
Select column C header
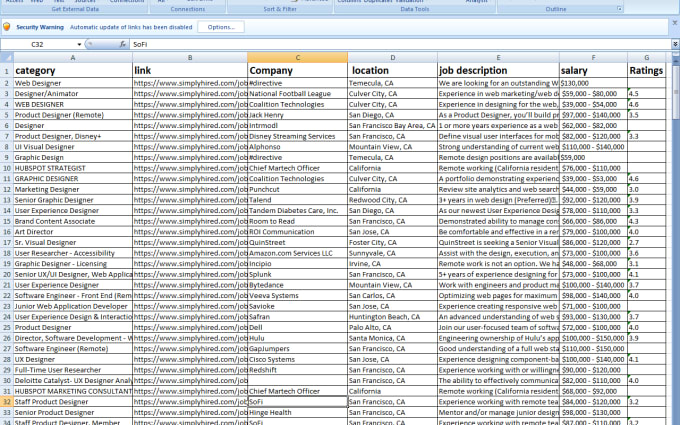(298, 57)
